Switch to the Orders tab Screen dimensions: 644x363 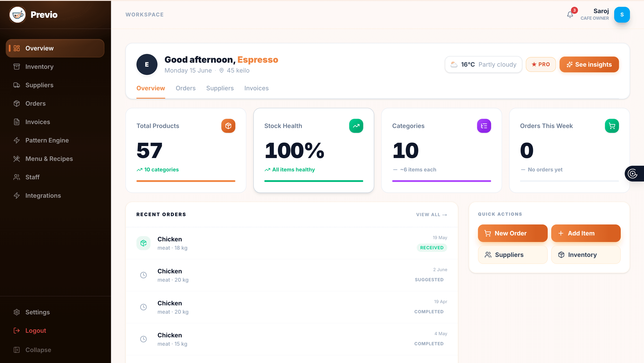click(x=186, y=88)
